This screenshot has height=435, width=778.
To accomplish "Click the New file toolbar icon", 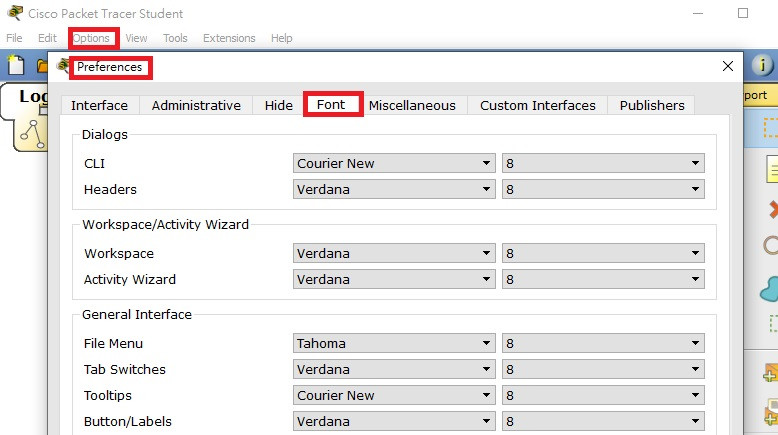I will point(15,65).
